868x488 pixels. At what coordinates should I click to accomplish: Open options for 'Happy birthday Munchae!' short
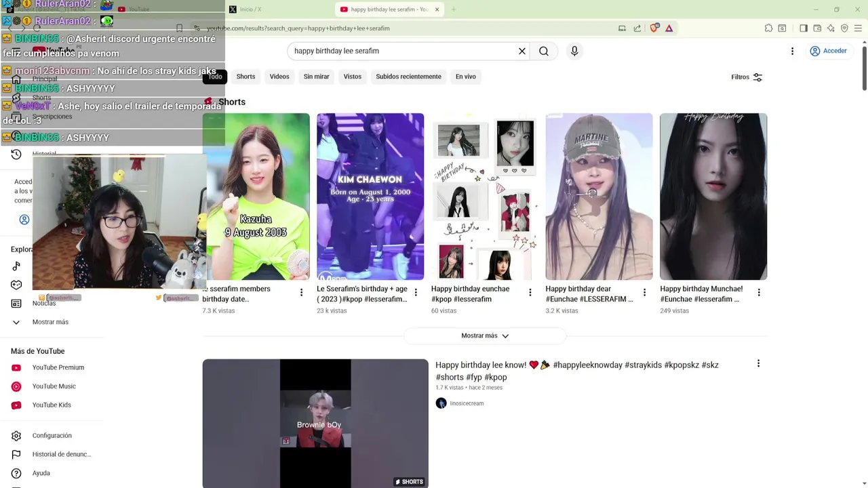(759, 292)
